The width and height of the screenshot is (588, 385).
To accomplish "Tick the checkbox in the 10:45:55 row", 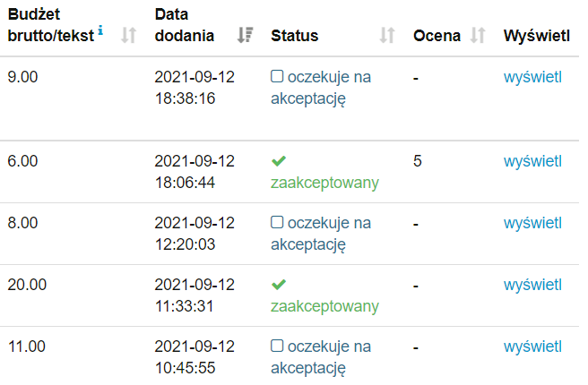I will coord(277,346).
